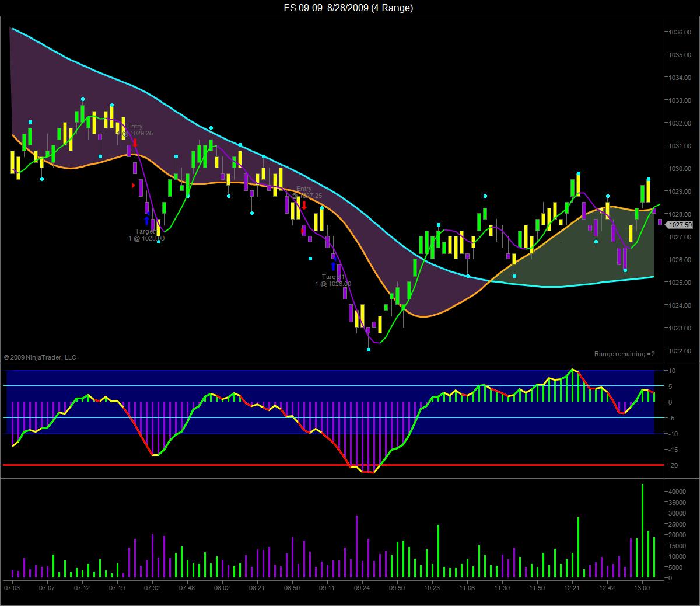700x606 pixels.
Task: Click the blue arrow above Target 1028.00
Action: [x=146, y=221]
